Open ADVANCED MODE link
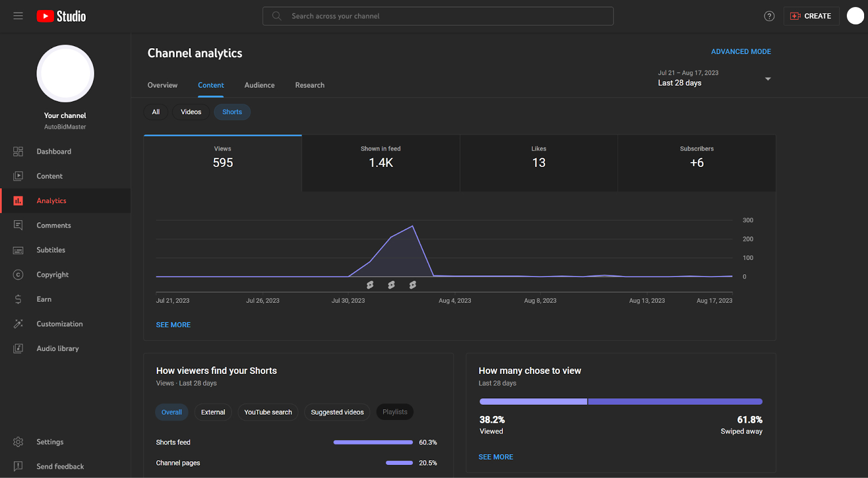 [x=741, y=51]
